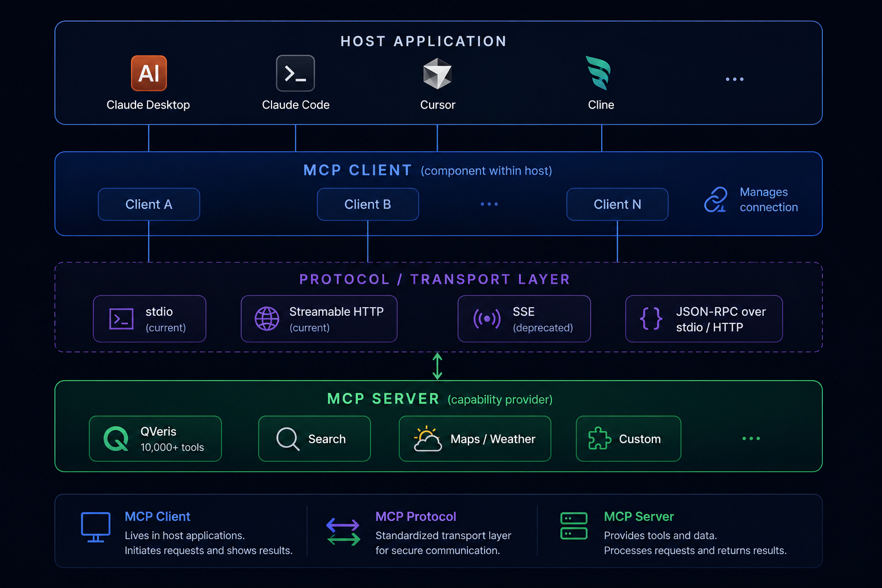
Task: Click the Search magnifier icon
Action: click(x=288, y=439)
